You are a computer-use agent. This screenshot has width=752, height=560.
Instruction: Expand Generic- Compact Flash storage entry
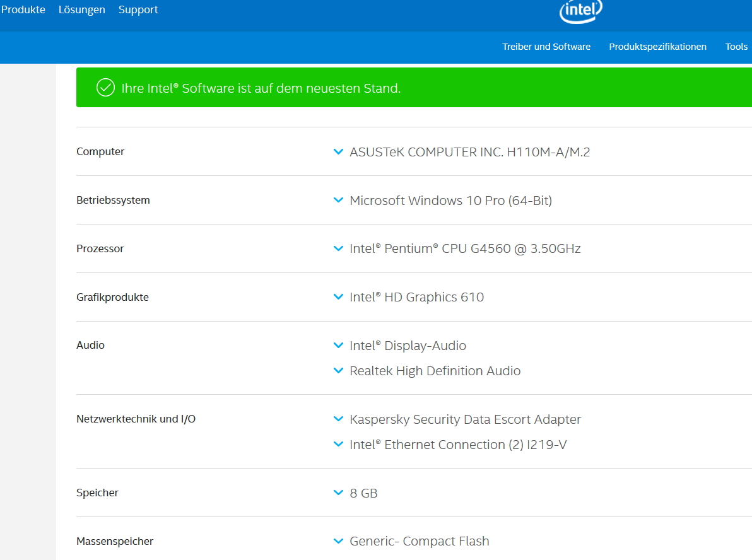pos(338,541)
